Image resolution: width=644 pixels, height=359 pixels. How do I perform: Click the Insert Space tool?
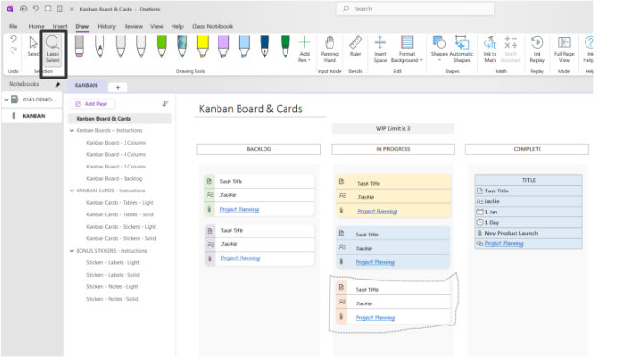pos(379,50)
